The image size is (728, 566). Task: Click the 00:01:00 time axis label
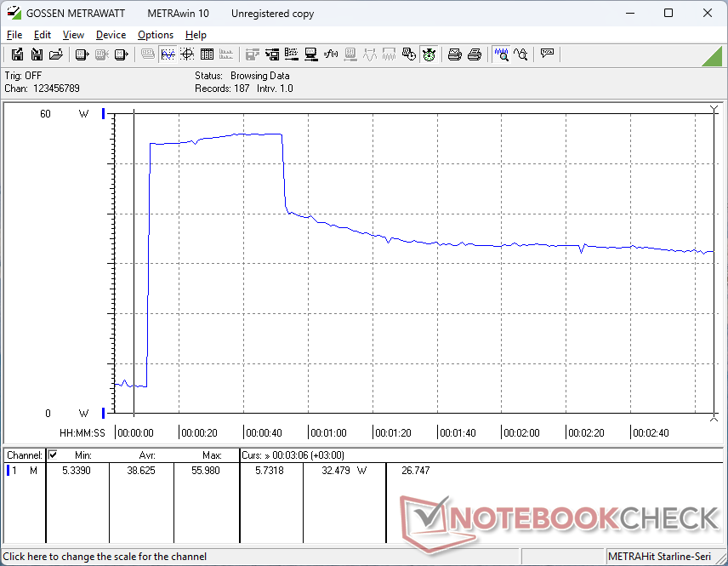click(x=328, y=433)
